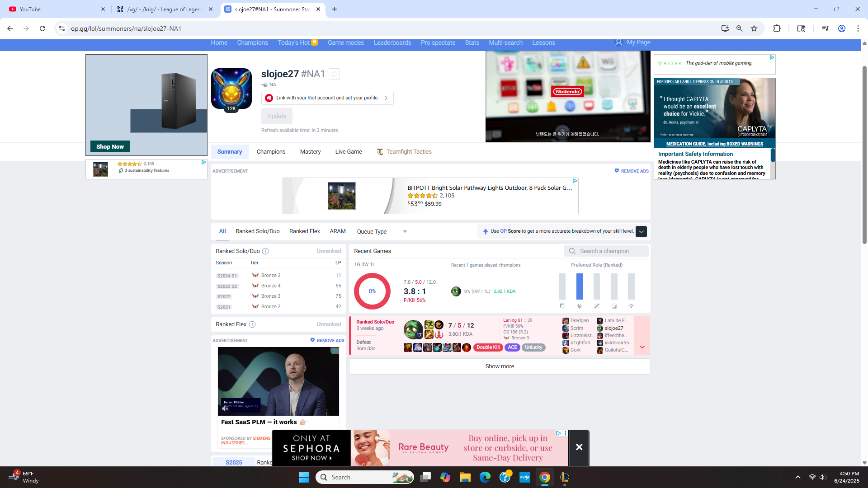Open Today's Hot navigation item

[x=297, y=43]
